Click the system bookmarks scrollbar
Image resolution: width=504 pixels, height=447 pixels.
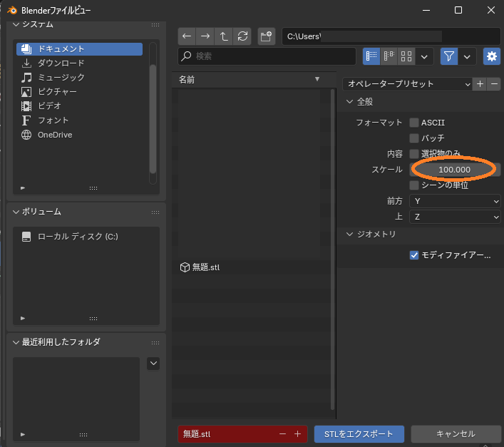tap(153, 119)
